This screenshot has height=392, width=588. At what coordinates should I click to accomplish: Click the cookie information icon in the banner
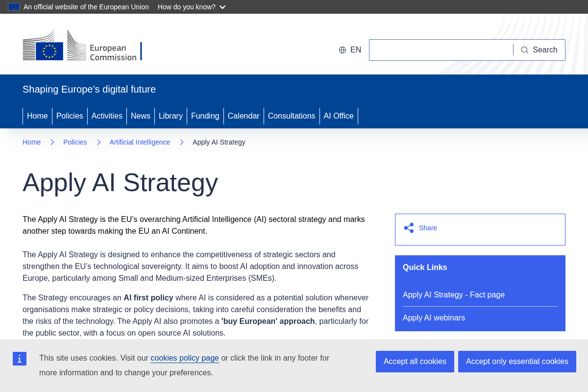point(20,358)
